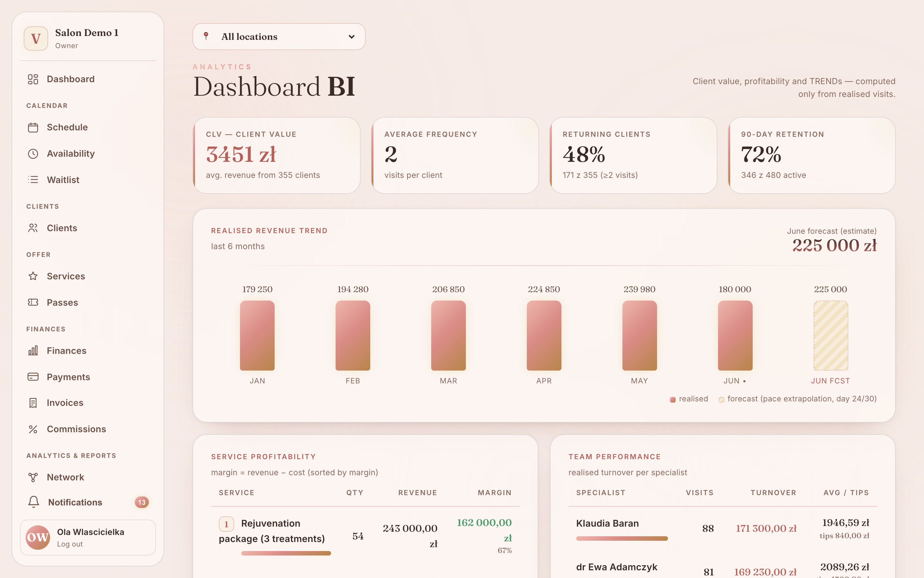Click the forecast legend swatch
The height and width of the screenshot is (578, 924).
coord(721,399)
